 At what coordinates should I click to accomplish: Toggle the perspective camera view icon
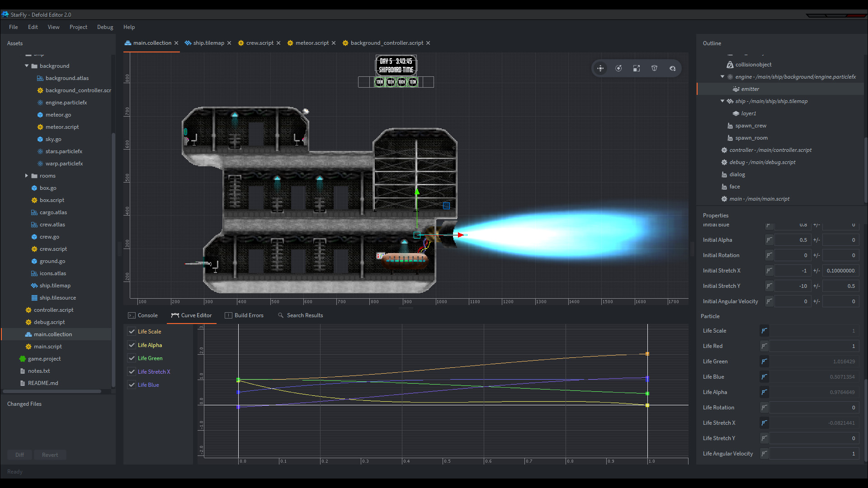(655, 68)
